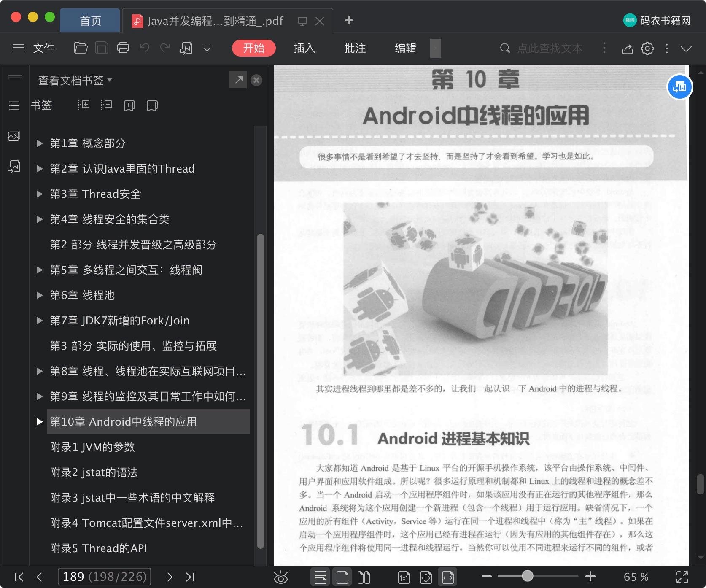This screenshot has width=706, height=588.
Task: Click the undo arrow icon
Action: [x=144, y=48]
